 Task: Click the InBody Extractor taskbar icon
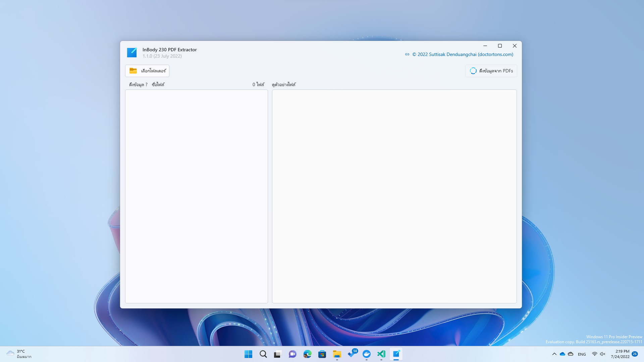click(396, 354)
